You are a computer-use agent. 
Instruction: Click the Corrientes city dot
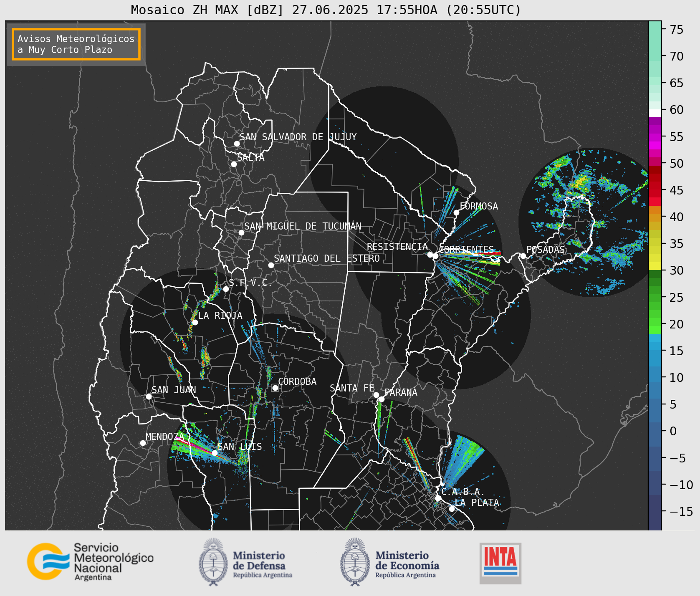click(435, 256)
